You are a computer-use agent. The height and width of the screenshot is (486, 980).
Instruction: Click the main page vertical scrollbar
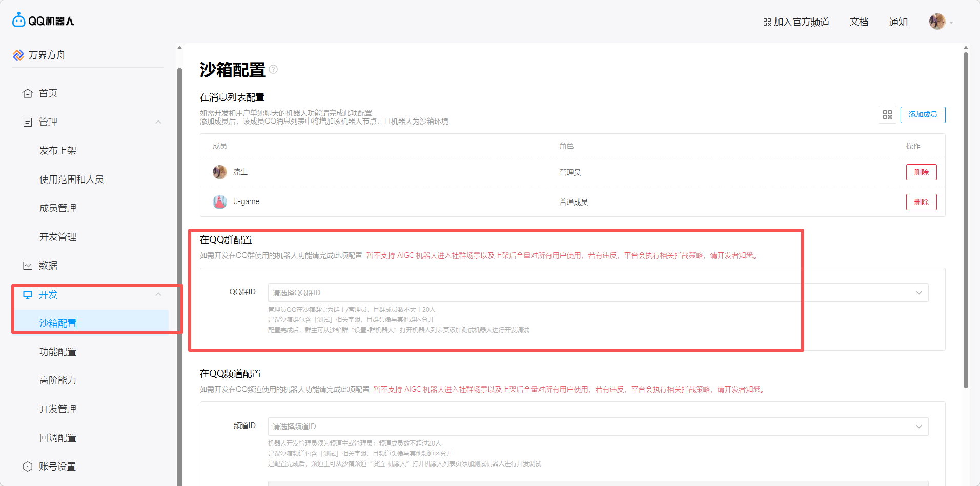[966, 220]
